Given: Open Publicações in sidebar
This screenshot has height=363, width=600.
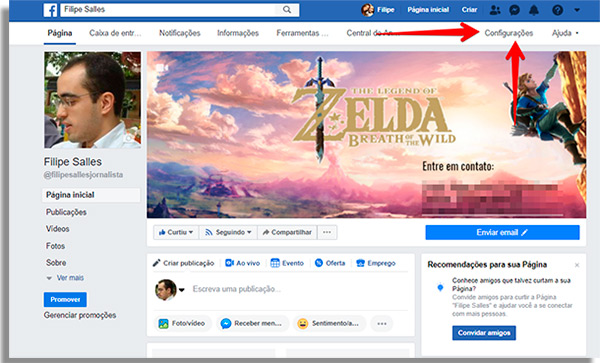Looking at the screenshot, I should 66,212.
